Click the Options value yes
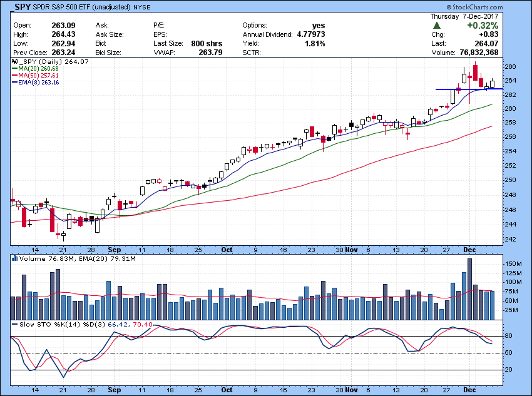The height and width of the screenshot is (396, 532). [319, 26]
